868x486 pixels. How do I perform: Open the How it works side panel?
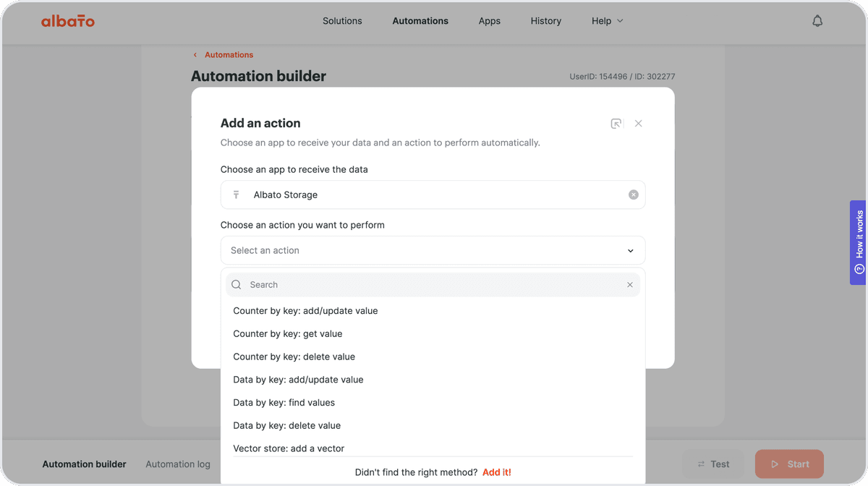tap(859, 242)
